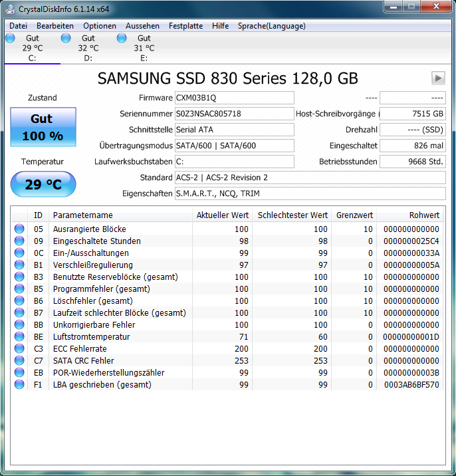Click the next disk arrow button
Image resolution: width=456 pixels, height=476 pixels.
click(x=438, y=78)
